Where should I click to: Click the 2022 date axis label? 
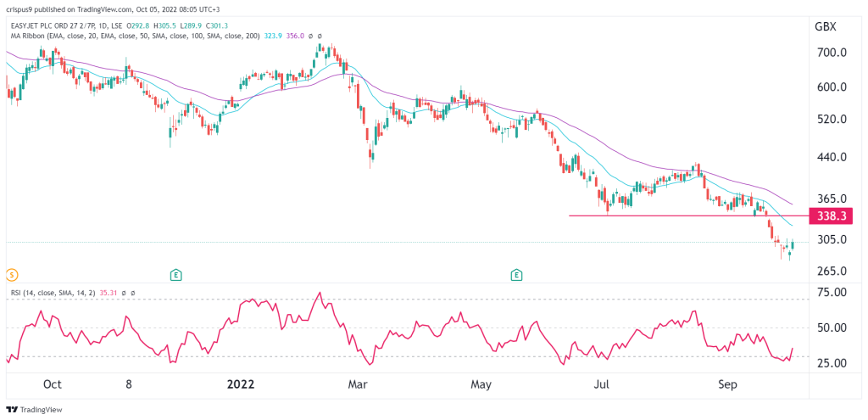pyautogui.click(x=240, y=384)
